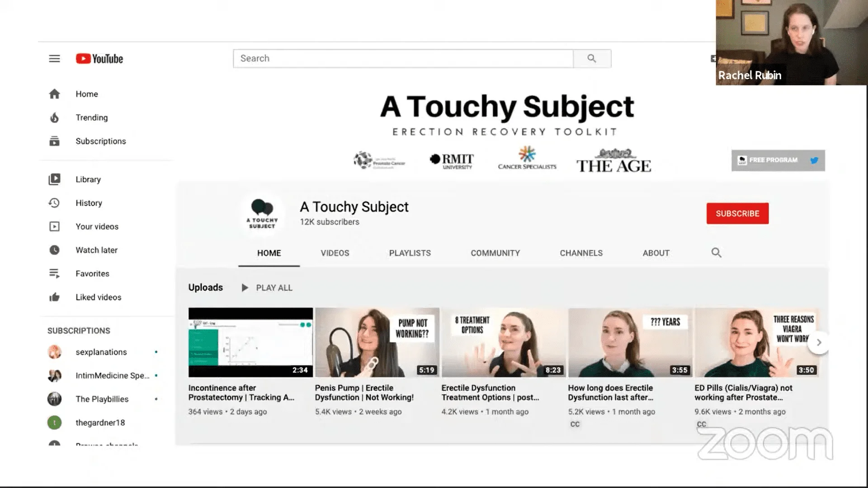Open the Three Reasons Viagra video thumbnail
The width and height of the screenshot is (868, 488).
[757, 343]
